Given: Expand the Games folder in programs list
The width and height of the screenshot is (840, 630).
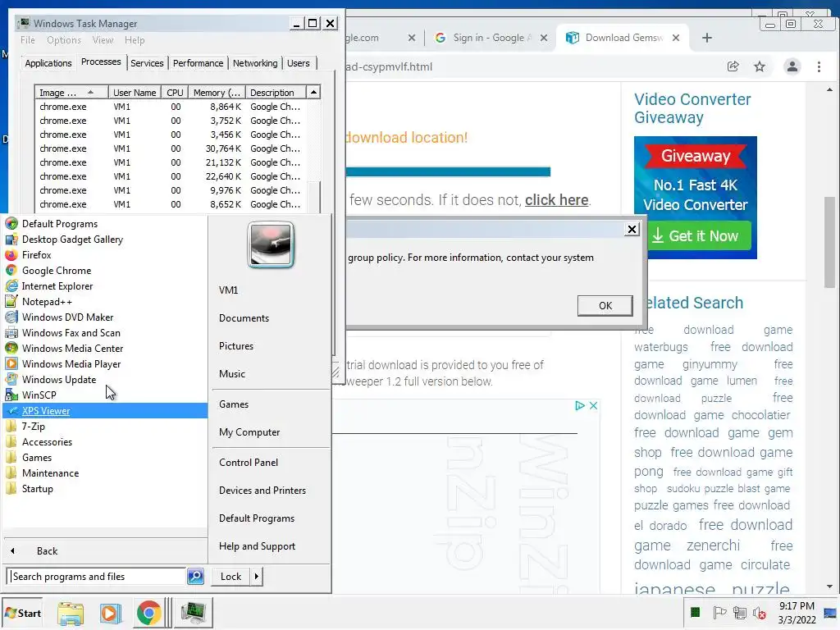Looking at the screenshot, I should tap(36, 458).
